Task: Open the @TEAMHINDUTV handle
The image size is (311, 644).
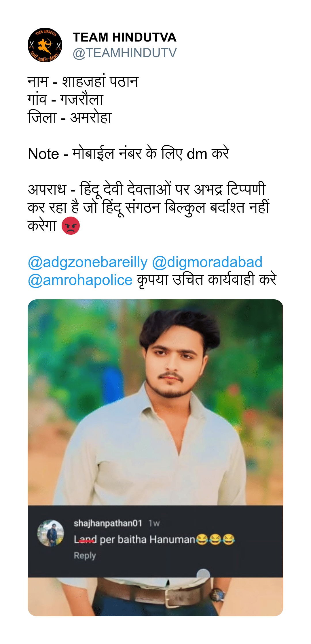Action: pyautogui.click(x=125, y=53)
